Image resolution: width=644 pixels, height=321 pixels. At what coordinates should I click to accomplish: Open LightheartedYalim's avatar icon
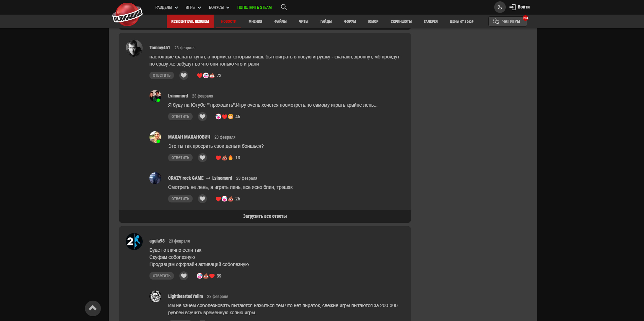(156, 297)
